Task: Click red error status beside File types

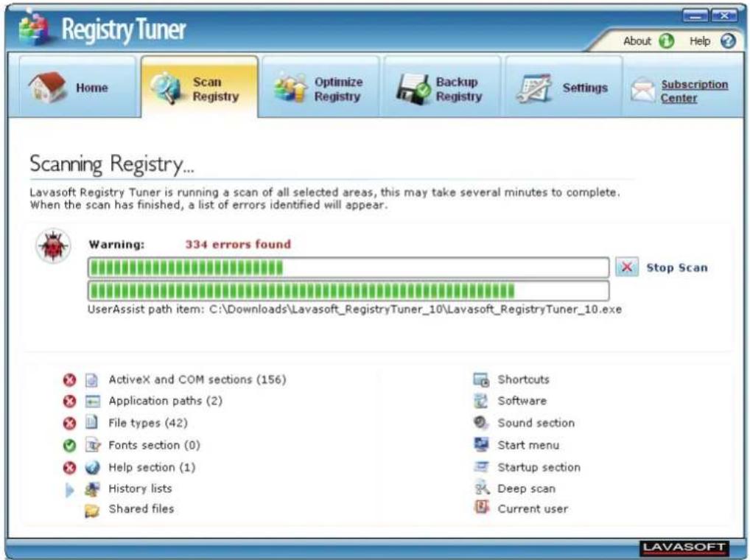Action: pos(69,423)
